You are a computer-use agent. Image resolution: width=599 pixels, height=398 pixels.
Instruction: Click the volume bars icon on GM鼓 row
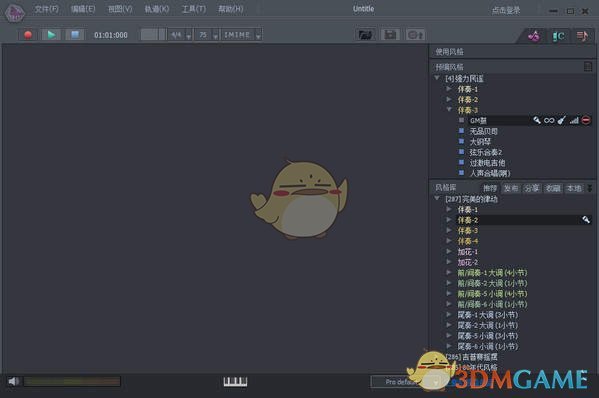tap(574, 120)
